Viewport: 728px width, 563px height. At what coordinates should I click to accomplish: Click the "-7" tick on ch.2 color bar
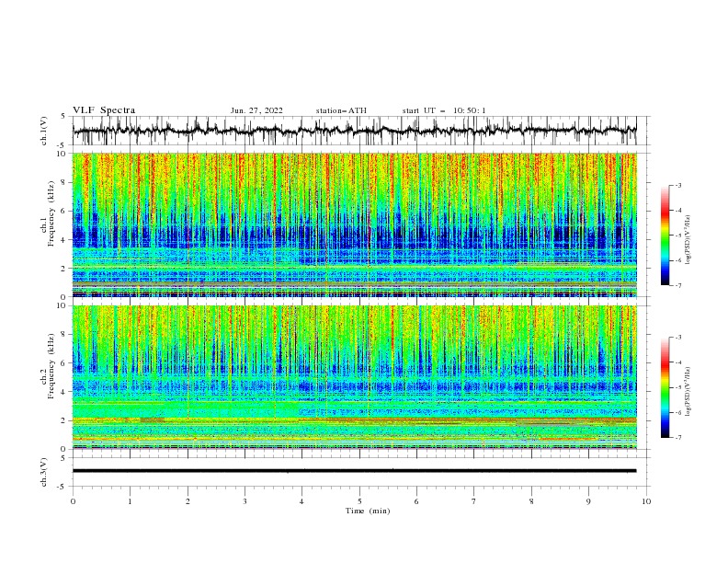pyautogui.click(x=678, y=438)
